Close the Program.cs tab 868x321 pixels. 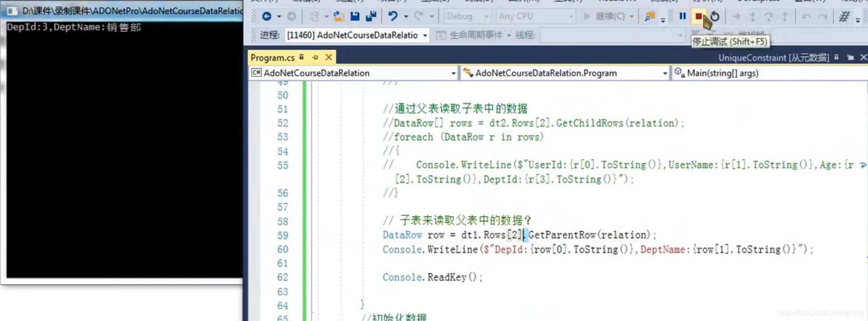pyautogui.click(x=329, y=57)
